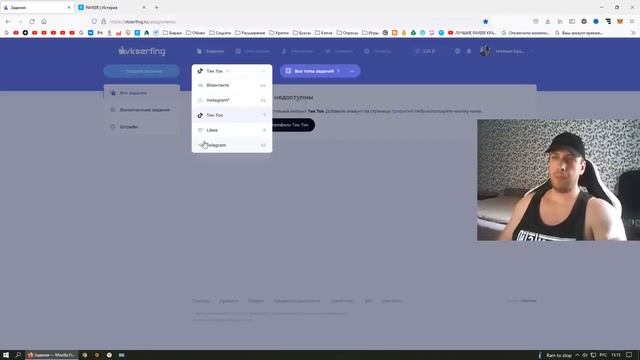Click the blue bookmark star icon
The image size is (640, 360).
click(485, 21)
